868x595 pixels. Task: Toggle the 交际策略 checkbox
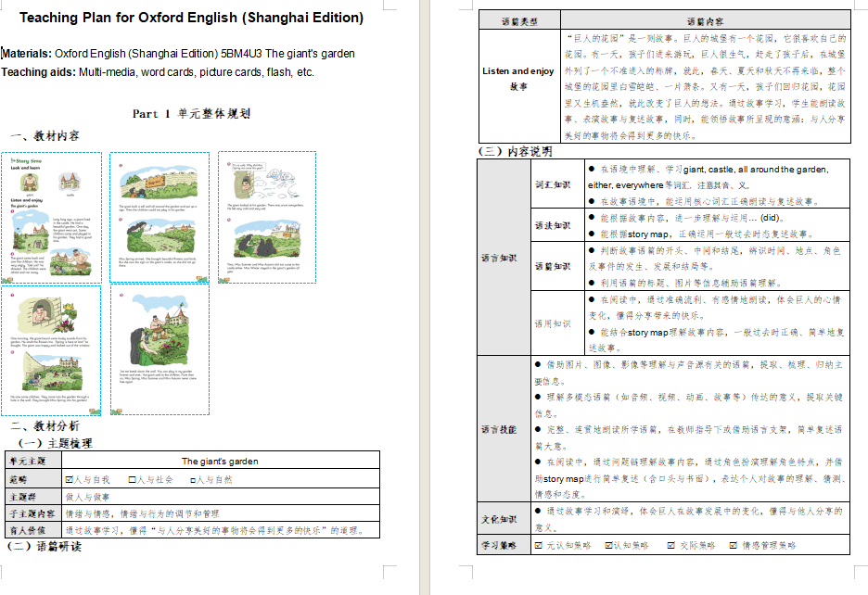pos(670,546)
